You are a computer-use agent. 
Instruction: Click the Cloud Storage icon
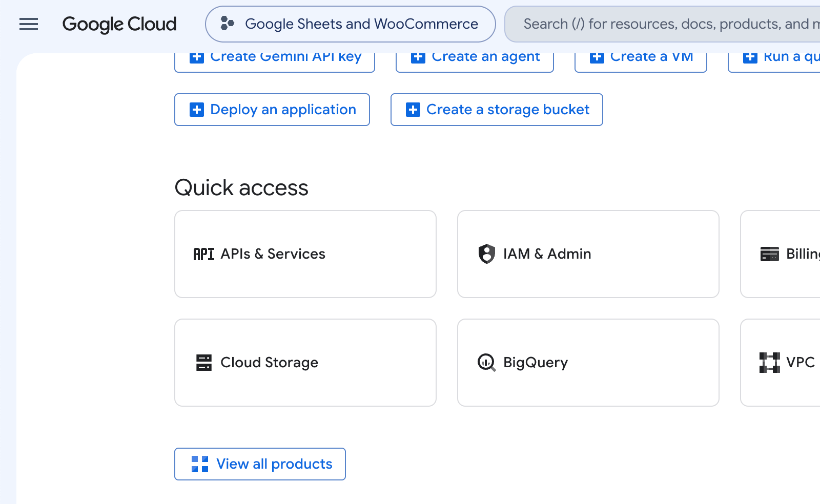click(x=203, y=363)
